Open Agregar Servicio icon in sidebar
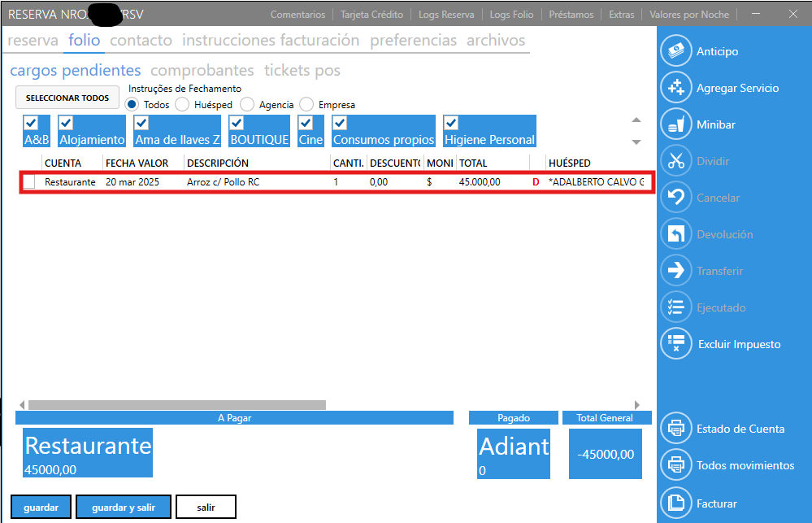 (675, 88)
